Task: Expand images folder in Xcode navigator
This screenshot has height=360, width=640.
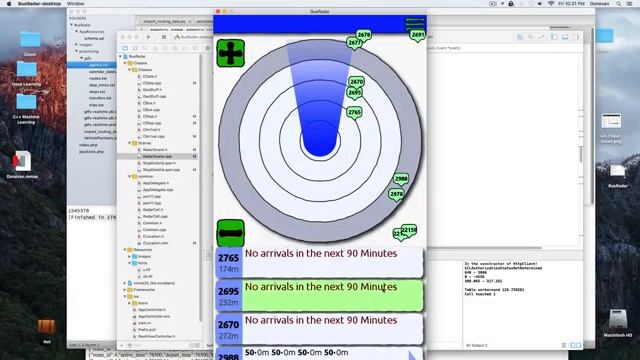Action: point(130,256)
